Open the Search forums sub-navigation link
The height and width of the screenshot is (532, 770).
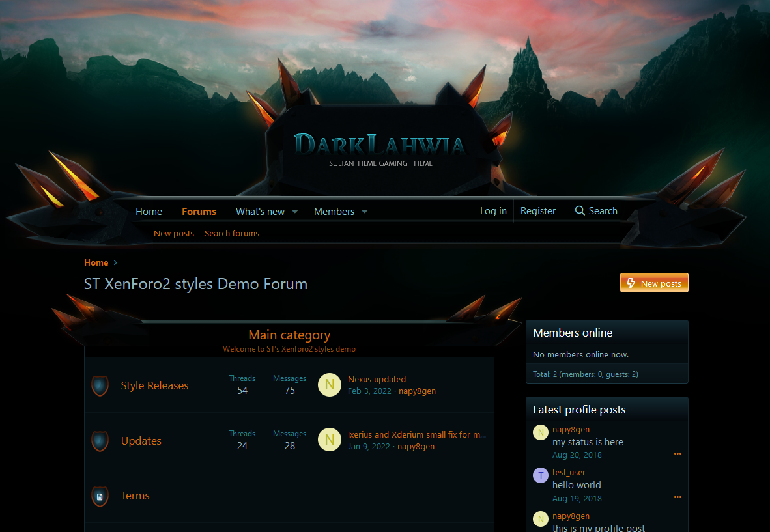click(x=232, y=234)
